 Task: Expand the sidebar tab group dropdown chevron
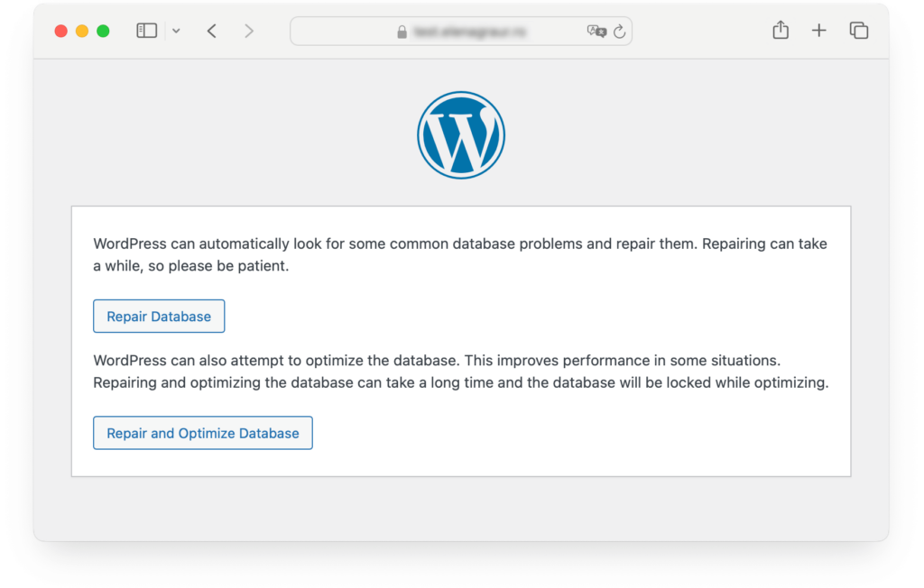176,31
